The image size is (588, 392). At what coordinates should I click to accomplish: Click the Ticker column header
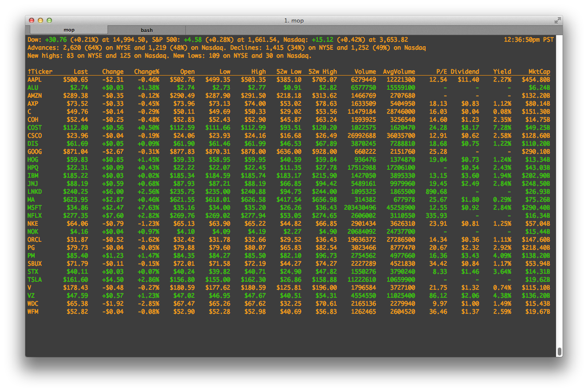(40, 72)
